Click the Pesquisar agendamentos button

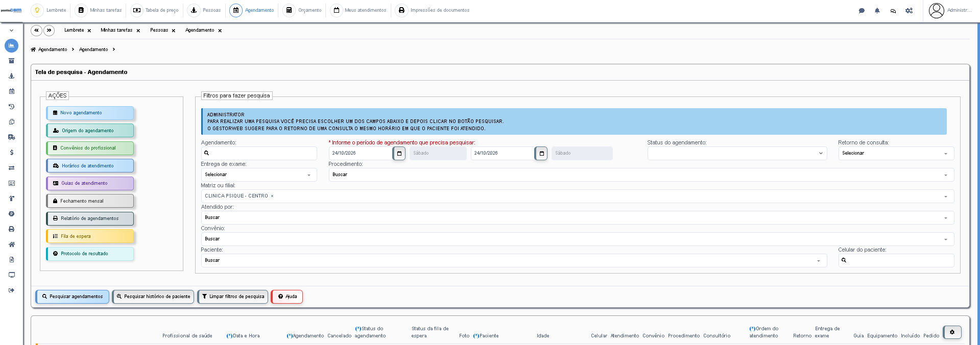pyautogui.click(x=72, y=297)
